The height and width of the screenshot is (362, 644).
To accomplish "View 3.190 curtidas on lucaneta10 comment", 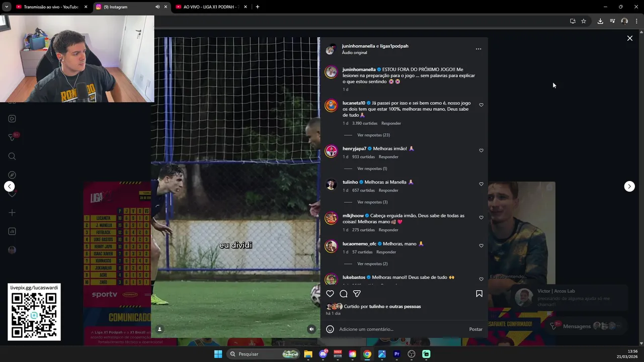I will (365, 123).
